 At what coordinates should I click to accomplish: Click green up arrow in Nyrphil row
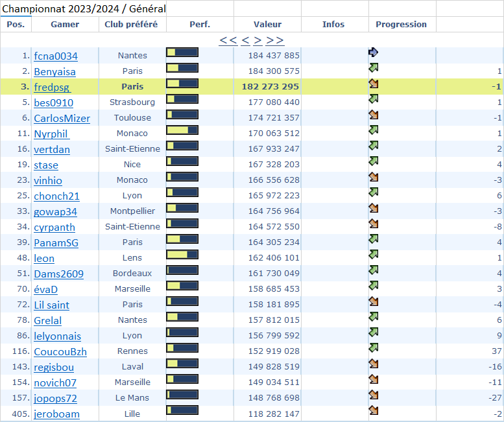tap(373, 130)
